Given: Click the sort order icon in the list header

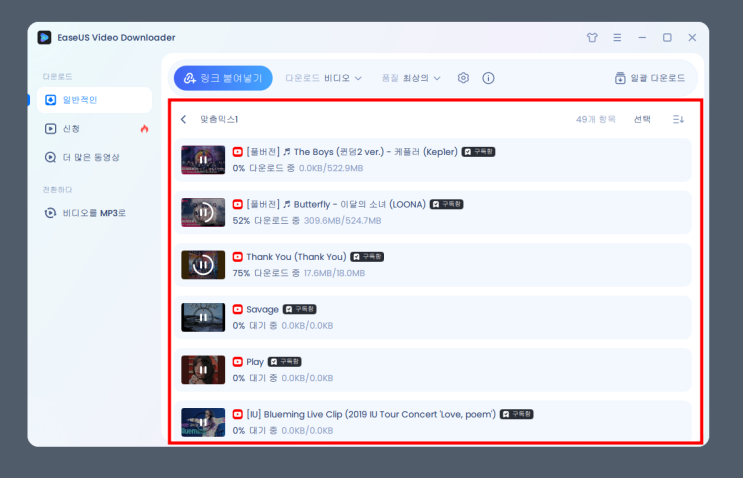Looking at the screenshot, I should [x=678, y=119].
